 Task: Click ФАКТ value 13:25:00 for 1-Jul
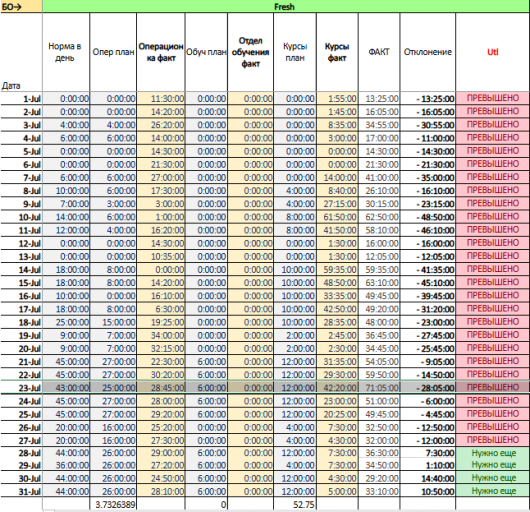point(379,99)
